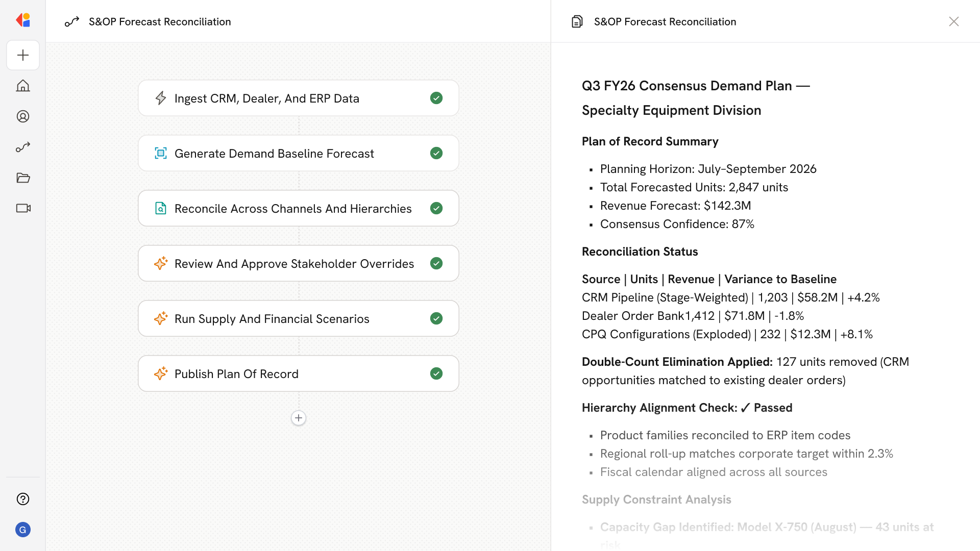Click the G user avatar
The image size is (980, 551).
coord(23,530)
